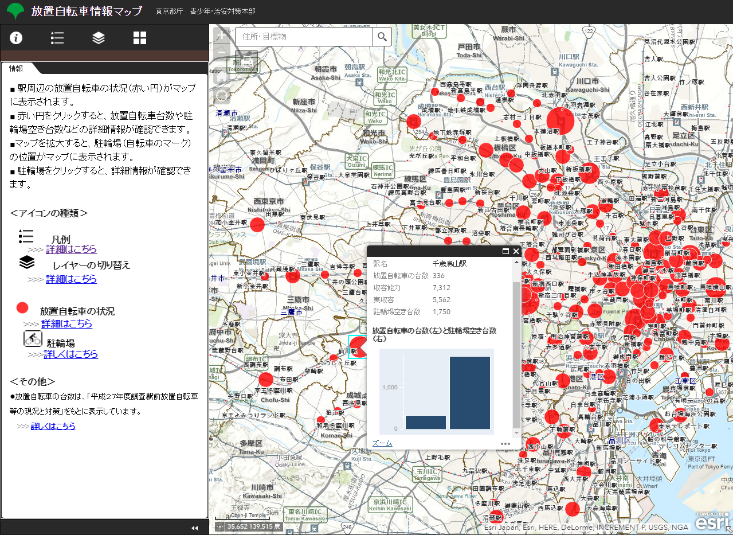Click the ズーム link in popup
Viewport: 733px width, 535px height.
(x=382, y=442)
